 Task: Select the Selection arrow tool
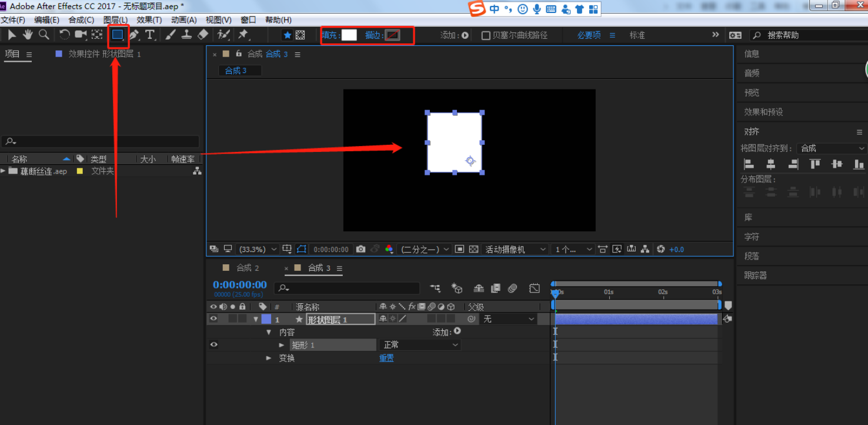[x=12, y=35]
